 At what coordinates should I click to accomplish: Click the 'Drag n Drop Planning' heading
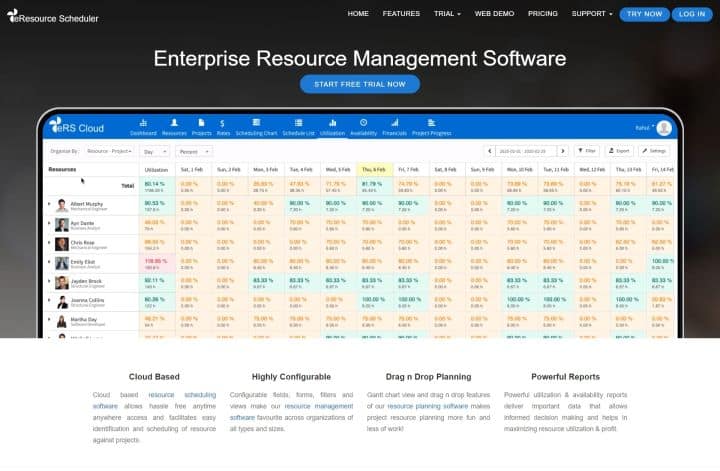tap(428, 377)
